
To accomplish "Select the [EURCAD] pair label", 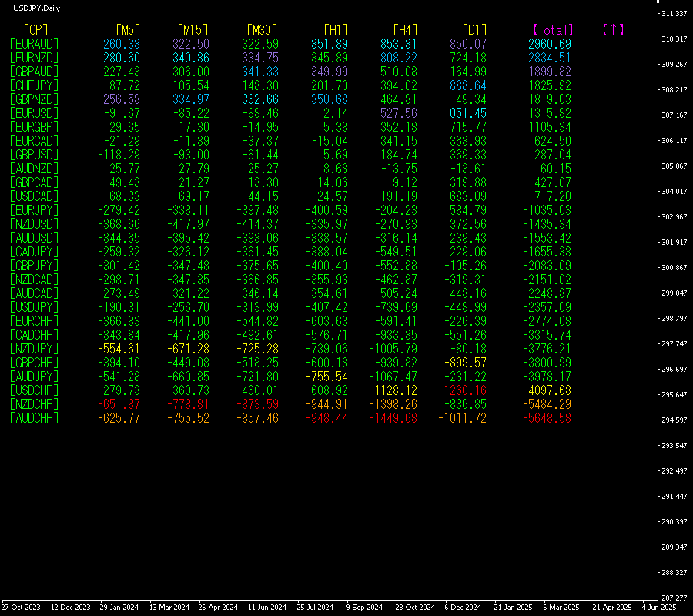I will pos(35,141).
